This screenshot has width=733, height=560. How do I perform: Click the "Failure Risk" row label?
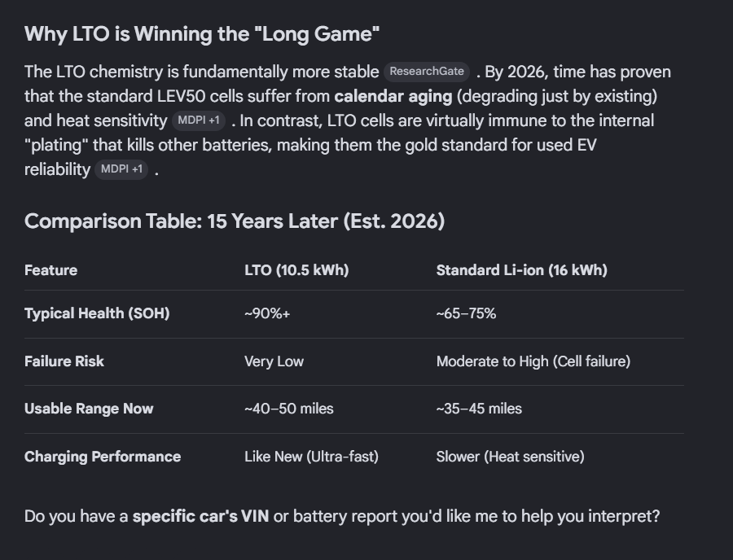[64, 361]
